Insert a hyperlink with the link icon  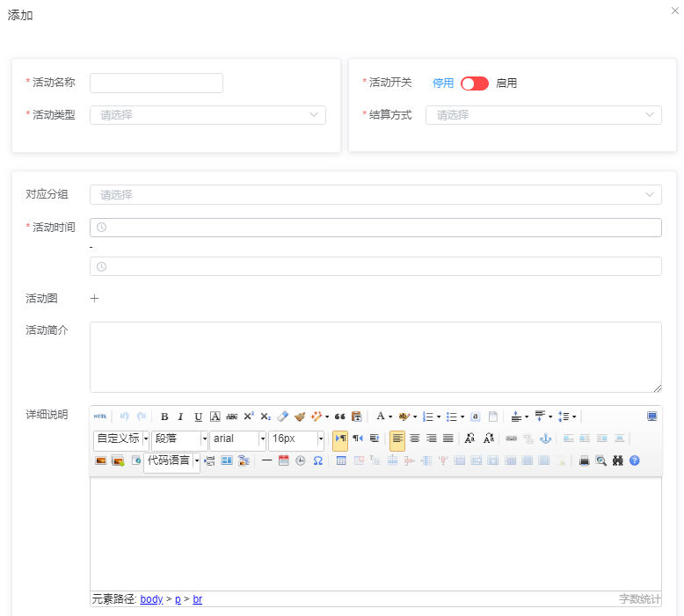(512, 438)
